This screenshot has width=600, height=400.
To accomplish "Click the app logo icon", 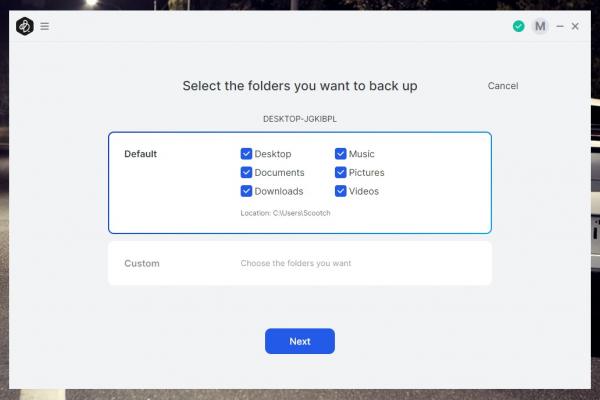I will pyautogui.click(x=25, y=27).
